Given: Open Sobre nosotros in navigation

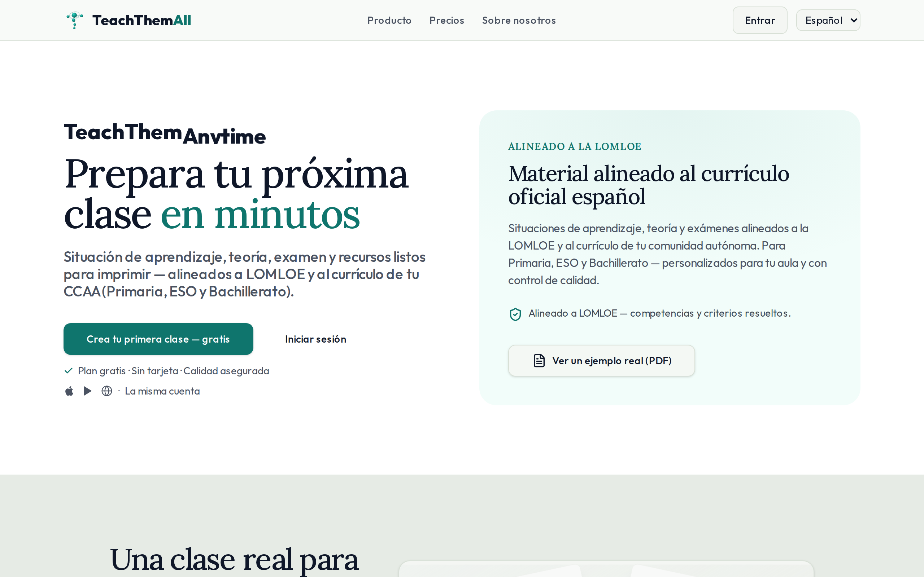Looking at the screenshot, I should coord(519,20).
